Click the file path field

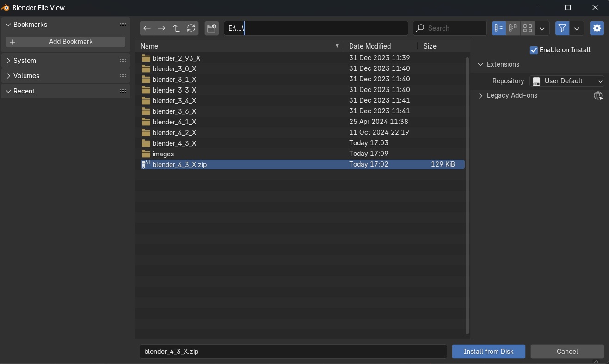316,28
